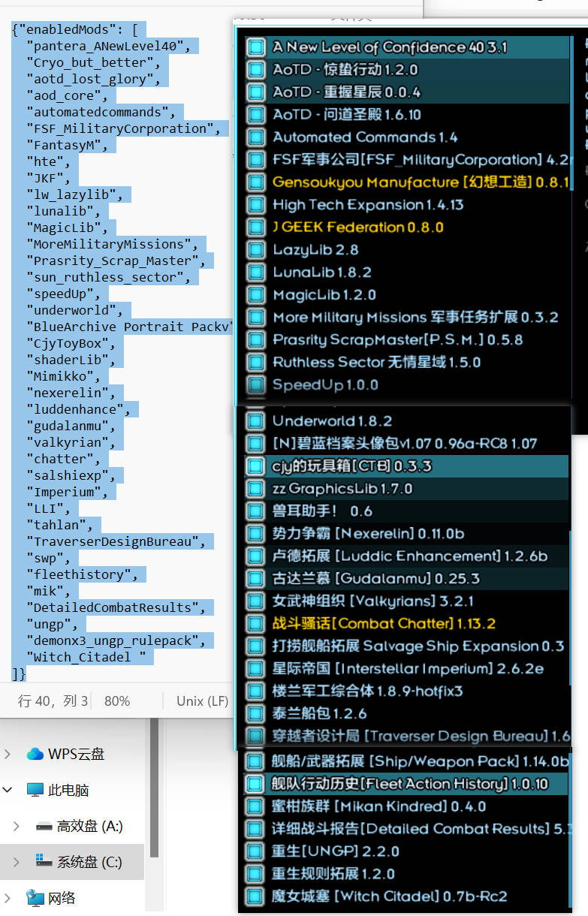The height and width of the screenshot is (916, 588).
Task: Toggle the AoTD - 重握星辰 mod checkbox
Action: [x=256, y=92]
